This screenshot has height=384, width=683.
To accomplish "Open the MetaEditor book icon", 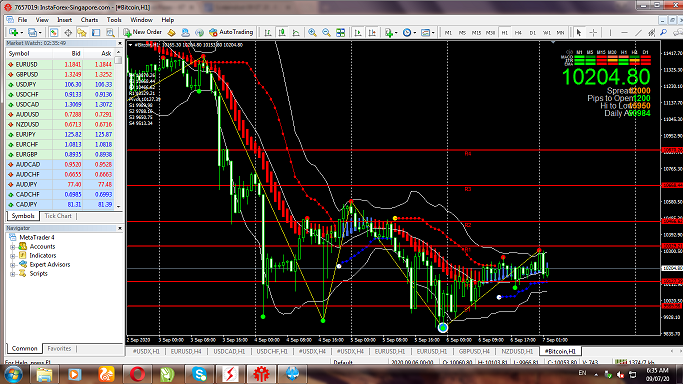I will click(172, 33).
